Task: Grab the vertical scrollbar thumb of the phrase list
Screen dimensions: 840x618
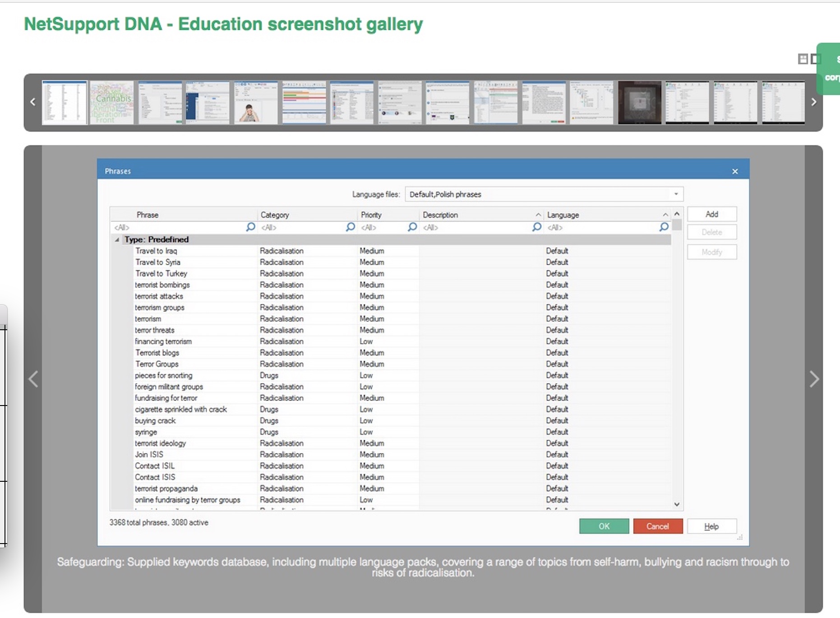Action: pyautogui.click(x=677, y=225)
